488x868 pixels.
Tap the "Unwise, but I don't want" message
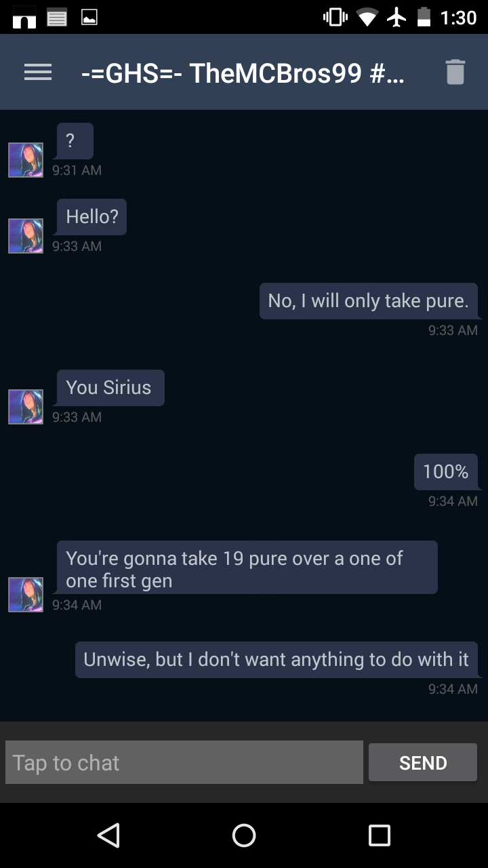[277, 660]
